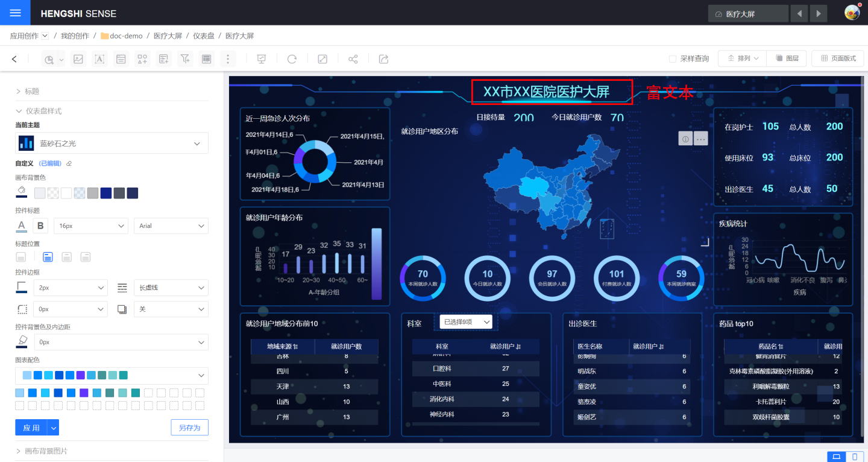The width and height of the screenshot is (868, 462).
Task: Click the 另存为 save-as button
Action: click(189, 428)
